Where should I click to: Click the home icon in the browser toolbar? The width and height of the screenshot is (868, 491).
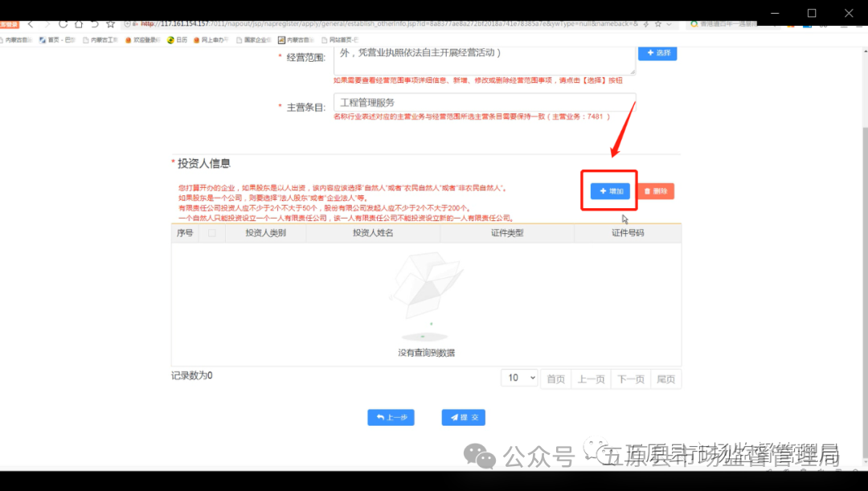click(x=79, y=24)
